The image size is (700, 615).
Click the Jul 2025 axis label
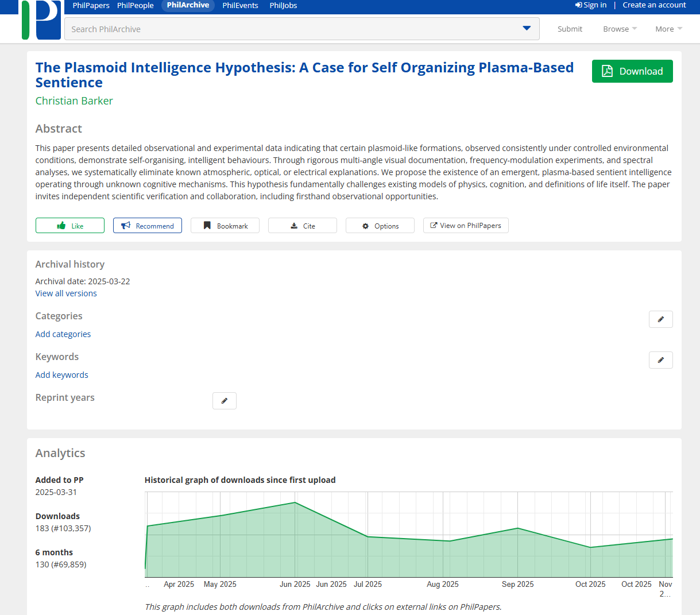click(x=368, y=584)
